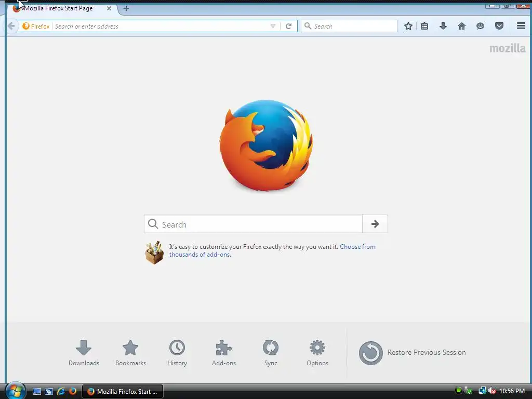Click the 10:56 PM clock

click(x=512, y=391)
